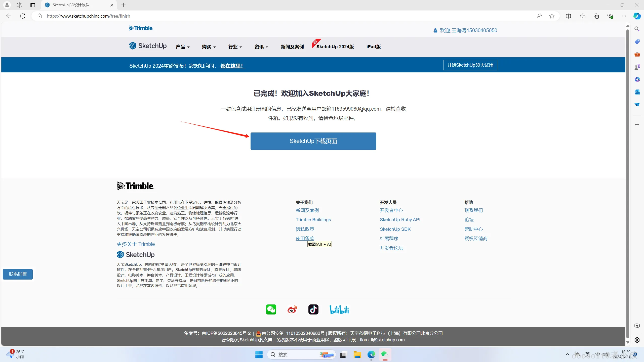This screenshot has width=644, height=362.
Task: Open the Bilibili logo link
Action: pos(339,309)
